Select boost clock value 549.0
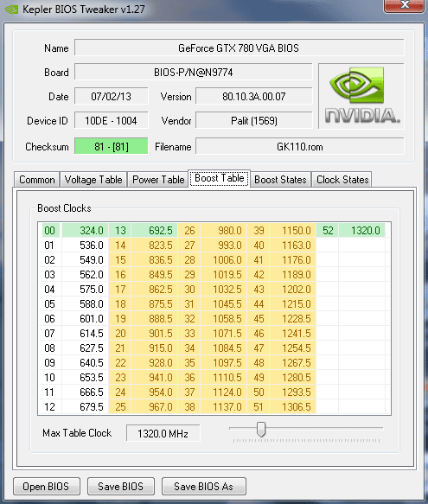The width and height of the screenshot is (428, 504). coord(85,259)
